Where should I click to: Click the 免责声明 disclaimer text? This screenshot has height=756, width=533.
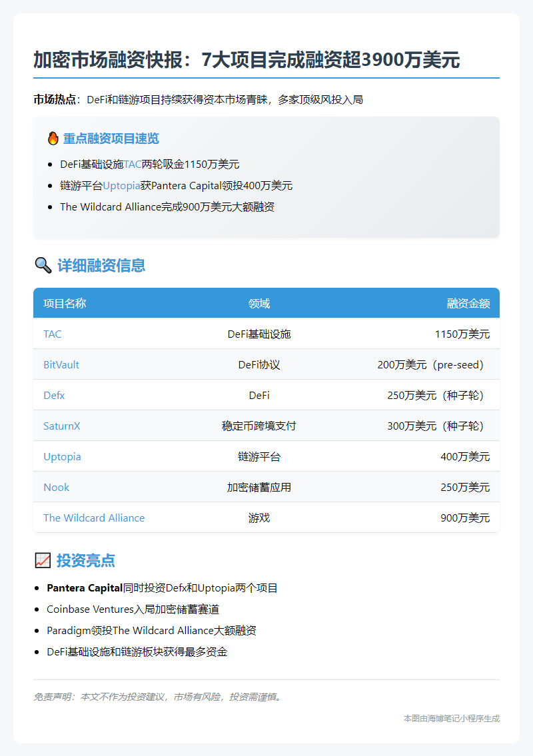point(157,697)
